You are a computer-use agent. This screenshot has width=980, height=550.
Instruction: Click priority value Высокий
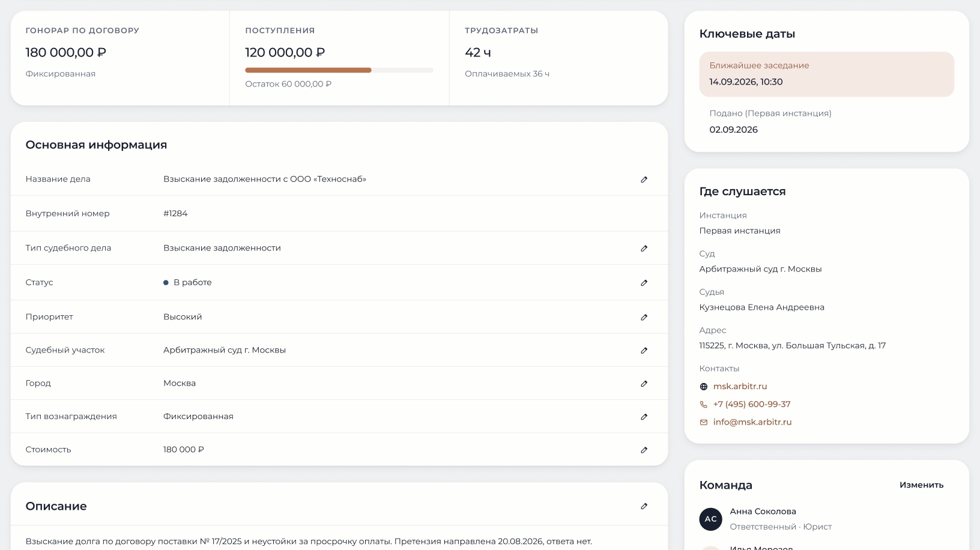[x=183, y=317]
